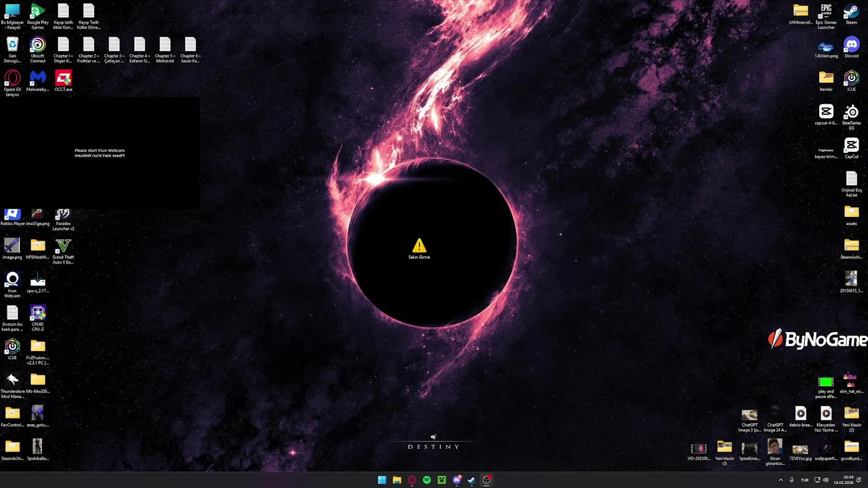The width and height of the screenshot is (868, 488).
Task: Select the Steam desktop icon
Action: pos(852,12)
